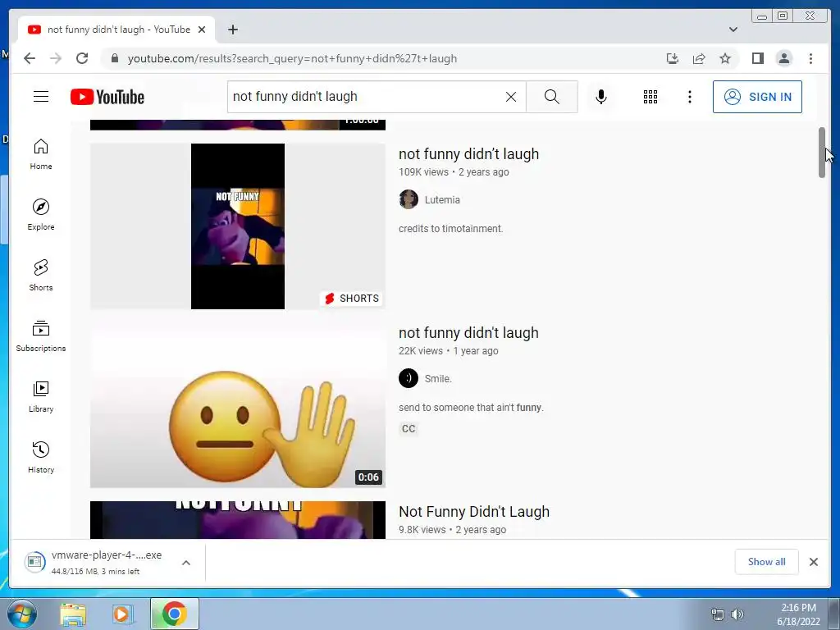Click the Lutemia channel avatar
The width and height of the screenshot is (840, 630).
[409, 199]
